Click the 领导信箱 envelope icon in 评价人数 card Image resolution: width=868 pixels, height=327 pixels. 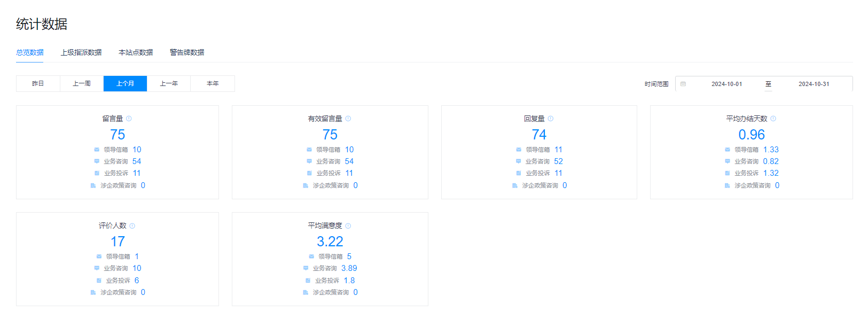(x=99, y=256)
